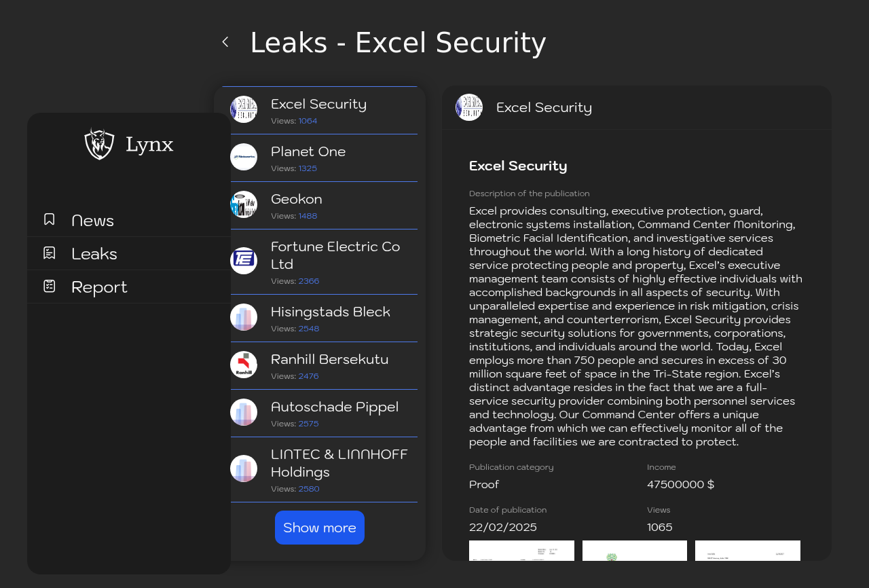Click the Publication category label
869x588 pixels.
(x=511, y=467)
